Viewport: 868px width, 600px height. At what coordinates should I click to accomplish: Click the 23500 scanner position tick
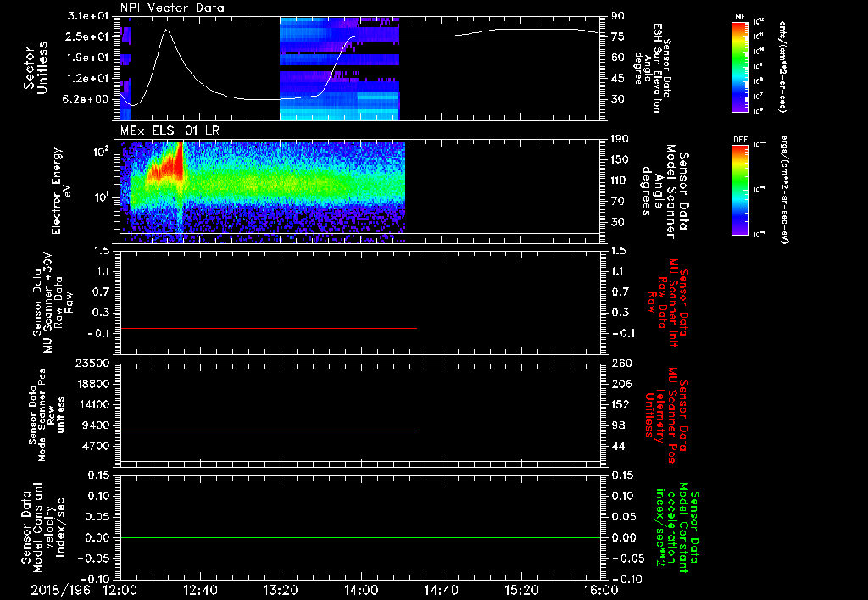(93, 363)
